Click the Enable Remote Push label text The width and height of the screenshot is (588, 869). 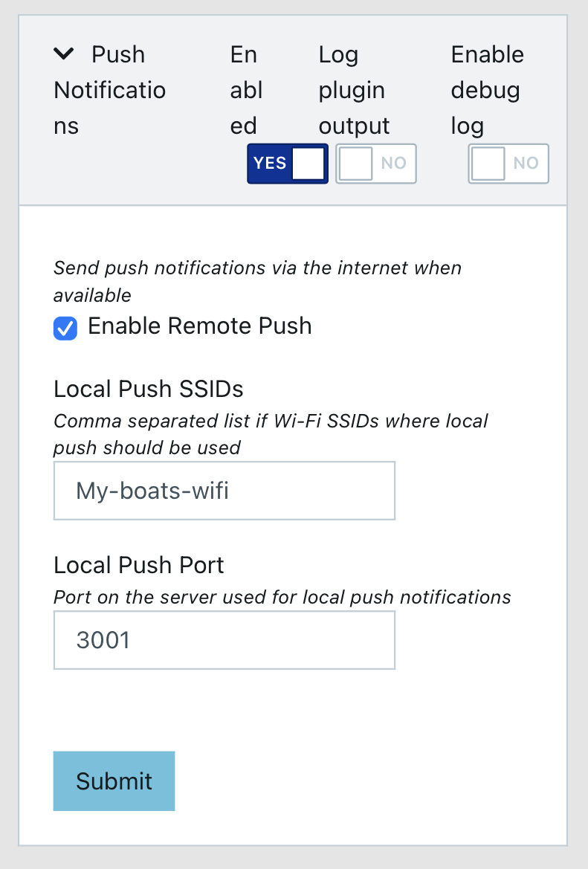coord(200,326)
